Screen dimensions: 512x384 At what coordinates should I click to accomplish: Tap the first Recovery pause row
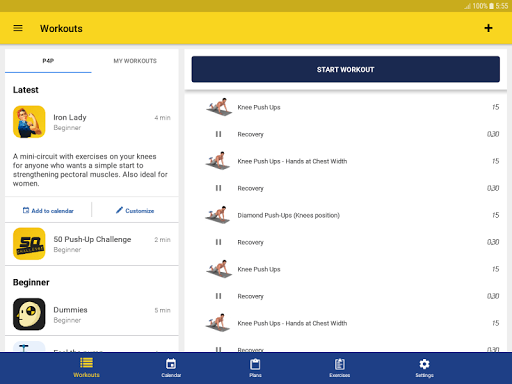click(353, 134)
